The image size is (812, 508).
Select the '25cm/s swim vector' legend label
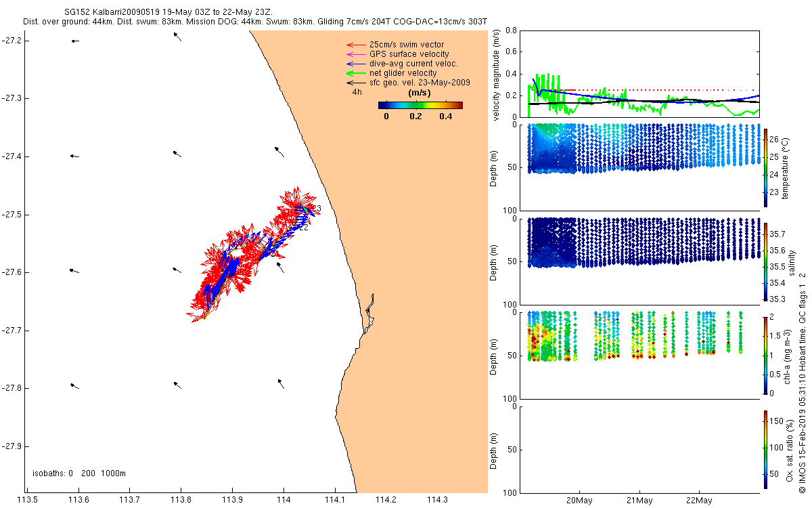407,45
